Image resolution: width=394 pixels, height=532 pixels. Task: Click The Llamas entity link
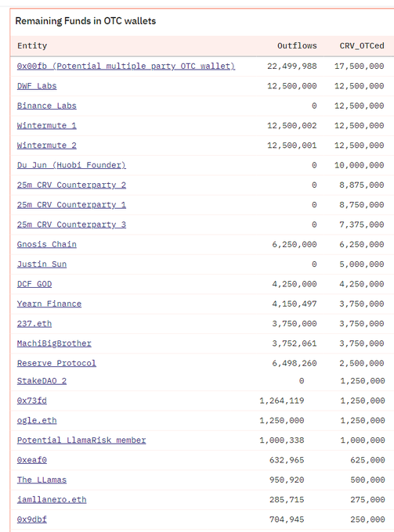[x=42, y=480]
